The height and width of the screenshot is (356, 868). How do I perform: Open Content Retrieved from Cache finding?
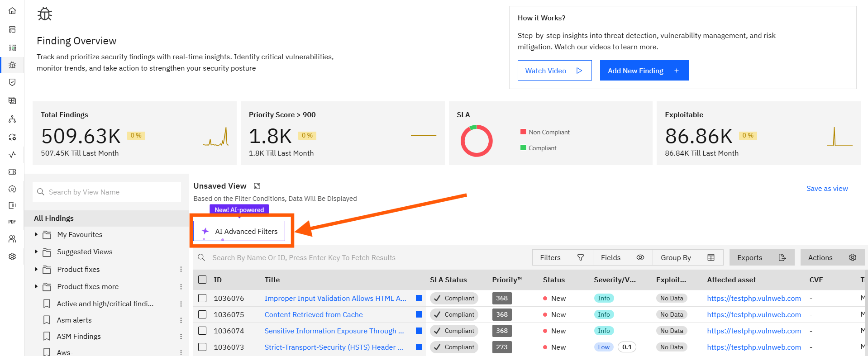pos(314,314)
